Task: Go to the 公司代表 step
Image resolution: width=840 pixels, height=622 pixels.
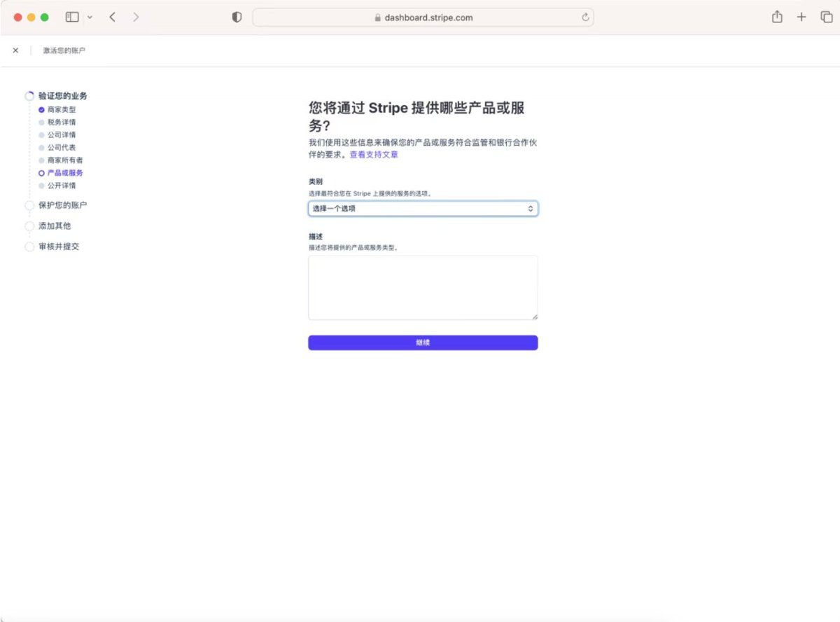Action: pos(62,148)
